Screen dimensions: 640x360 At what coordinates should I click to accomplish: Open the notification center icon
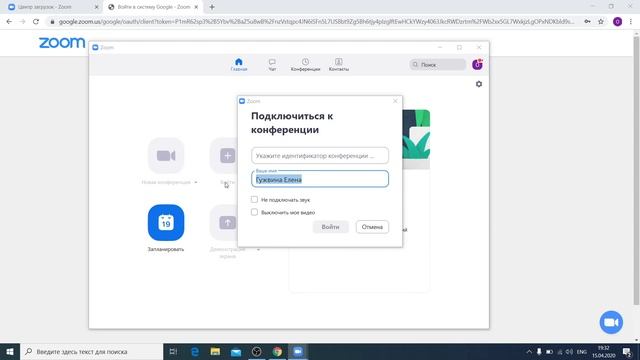(x=627, y=351)
